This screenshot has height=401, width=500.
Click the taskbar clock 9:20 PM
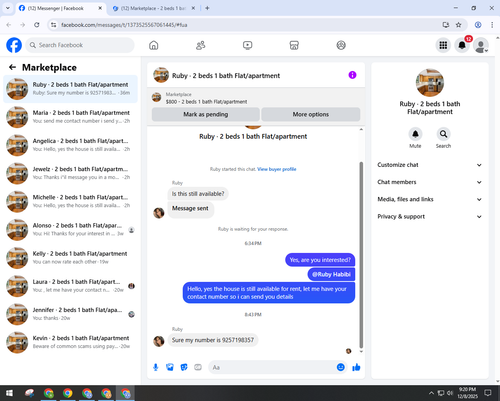pyautogui.click(x=467, y=393)
